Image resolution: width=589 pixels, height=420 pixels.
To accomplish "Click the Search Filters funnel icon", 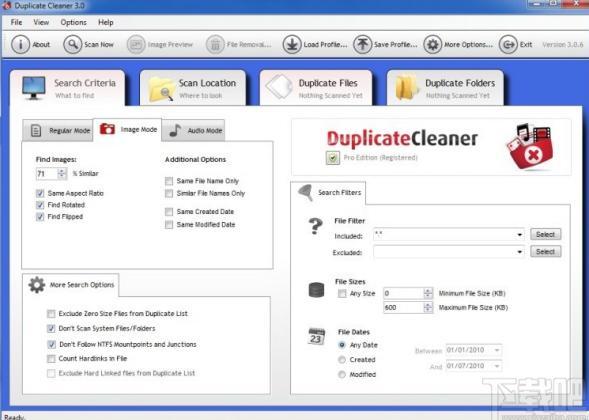I will click(306, 193).
